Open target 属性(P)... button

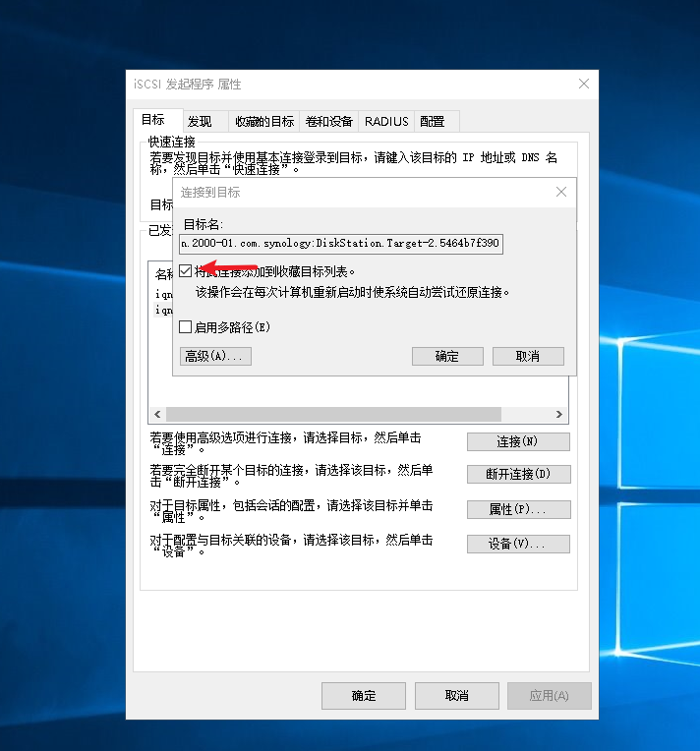coord(518,509)
